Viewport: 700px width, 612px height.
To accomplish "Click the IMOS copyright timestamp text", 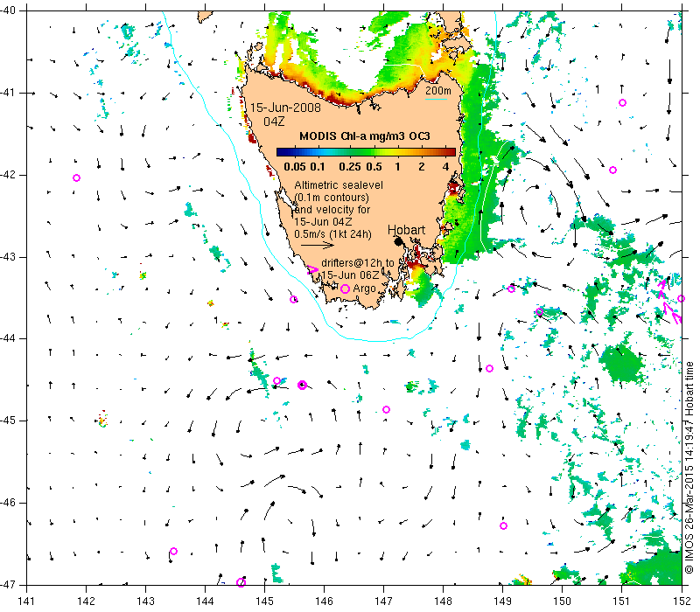I will (x=689, y=468).
